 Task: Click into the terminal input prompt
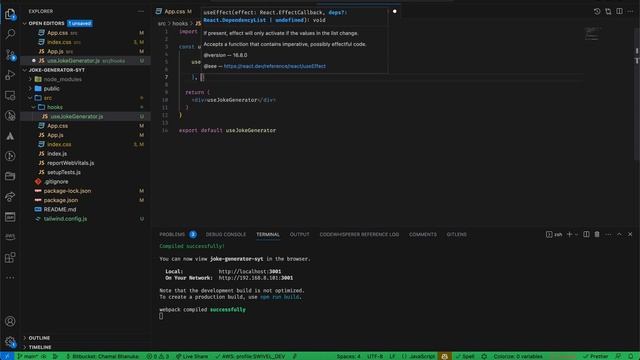[161, 316]
